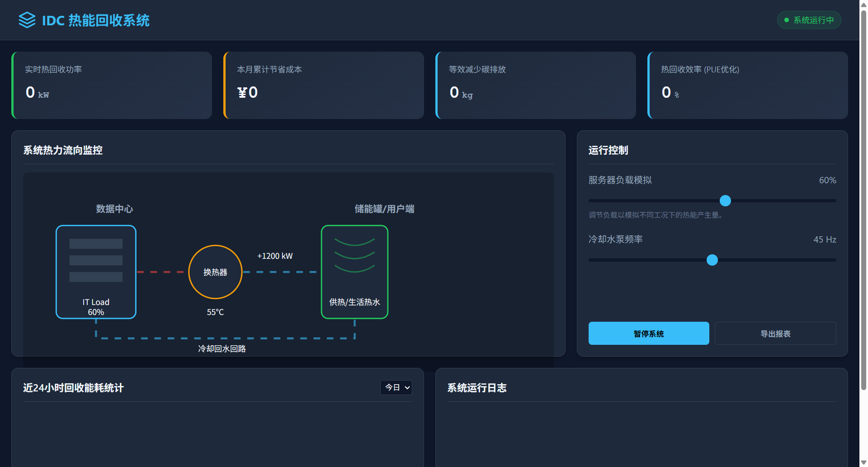Click the page vertical scrollbar thumb
Viewport: 868px width, 467px height.
863,199
